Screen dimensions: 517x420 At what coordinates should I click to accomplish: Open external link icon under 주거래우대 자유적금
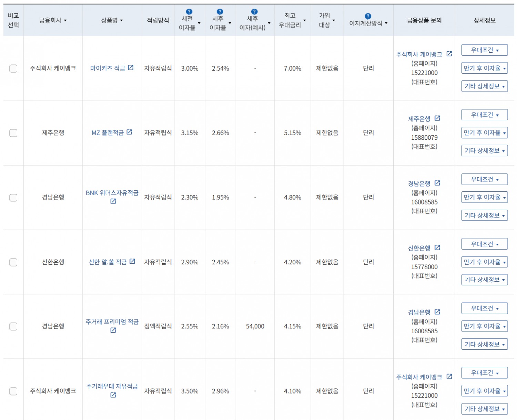(x=113, y=395)
